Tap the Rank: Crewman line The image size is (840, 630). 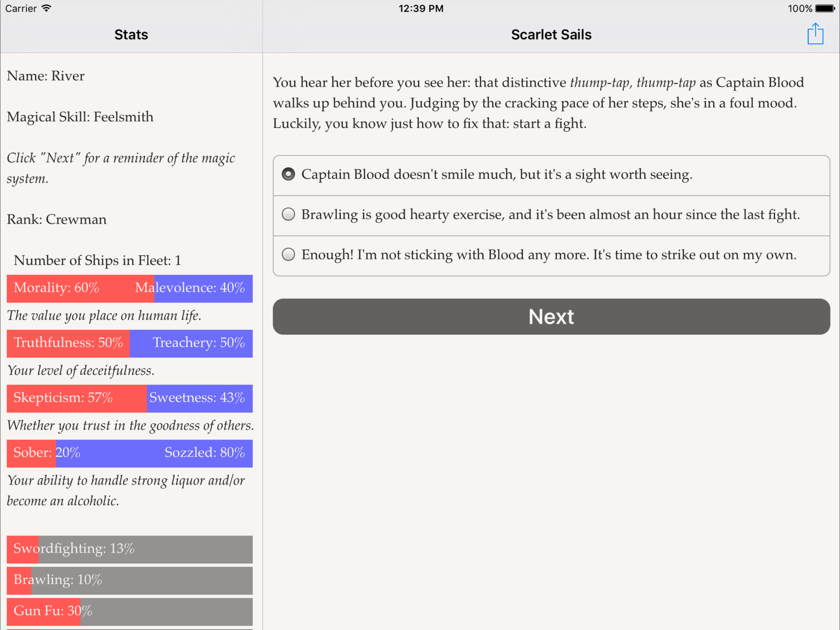point(57,220)
